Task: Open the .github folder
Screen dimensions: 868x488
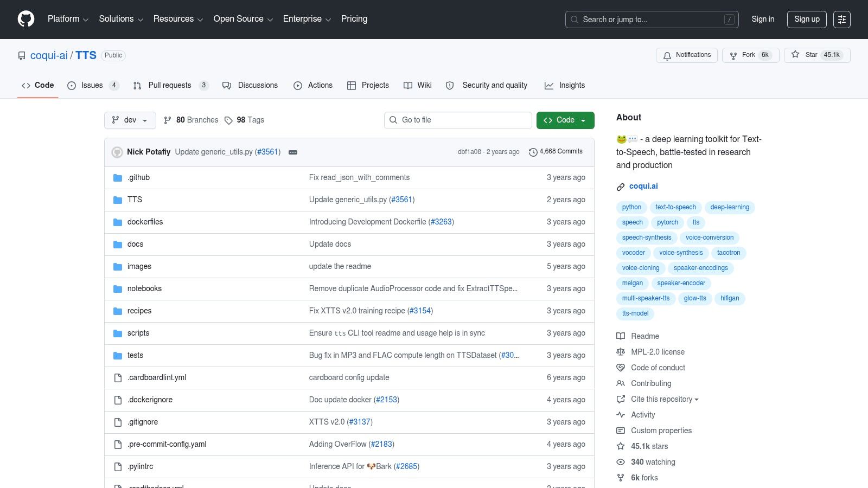Action: click(138, 178)
